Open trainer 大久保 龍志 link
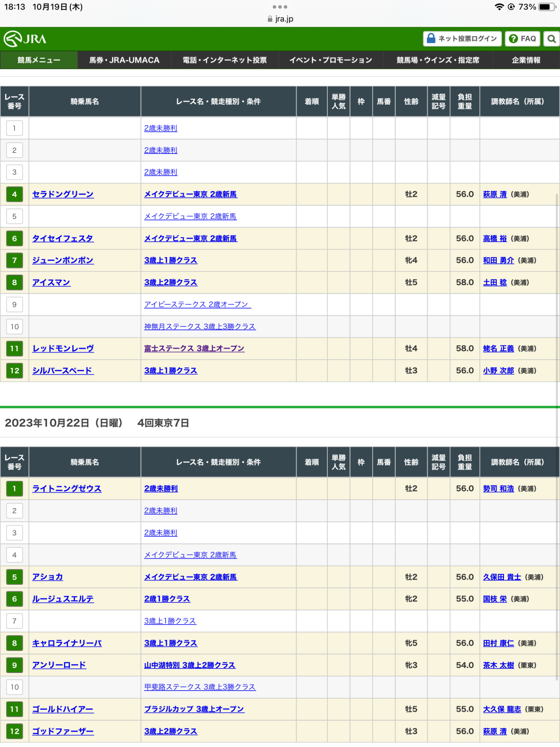Image resolution: width=560 pixels, height=747 pixels. 502,709
